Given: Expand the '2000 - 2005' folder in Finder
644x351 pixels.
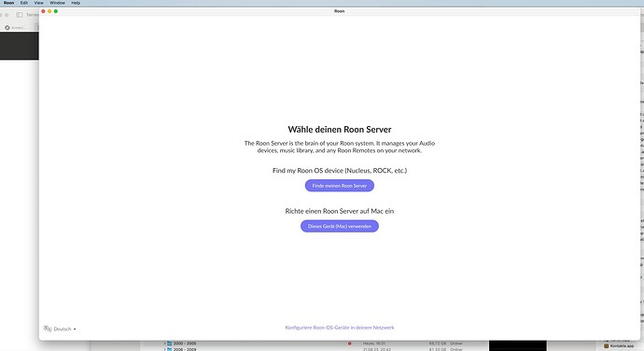Looking at the screenshot, I should (x=164, y=344).
